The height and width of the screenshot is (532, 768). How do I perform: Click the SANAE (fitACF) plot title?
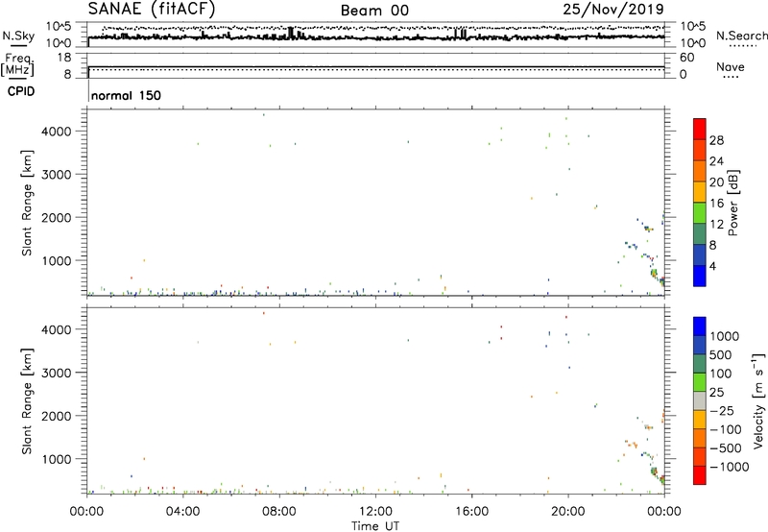(x=152, y=9)
